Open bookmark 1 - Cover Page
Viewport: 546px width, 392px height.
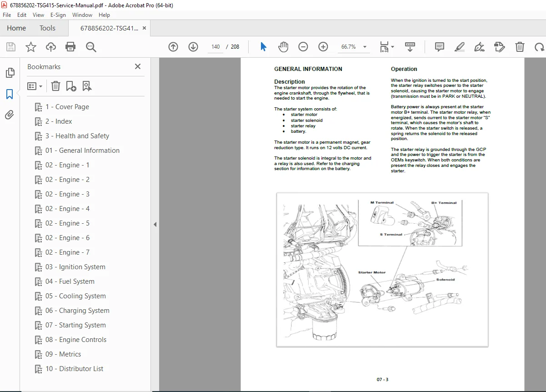[67, 107]
